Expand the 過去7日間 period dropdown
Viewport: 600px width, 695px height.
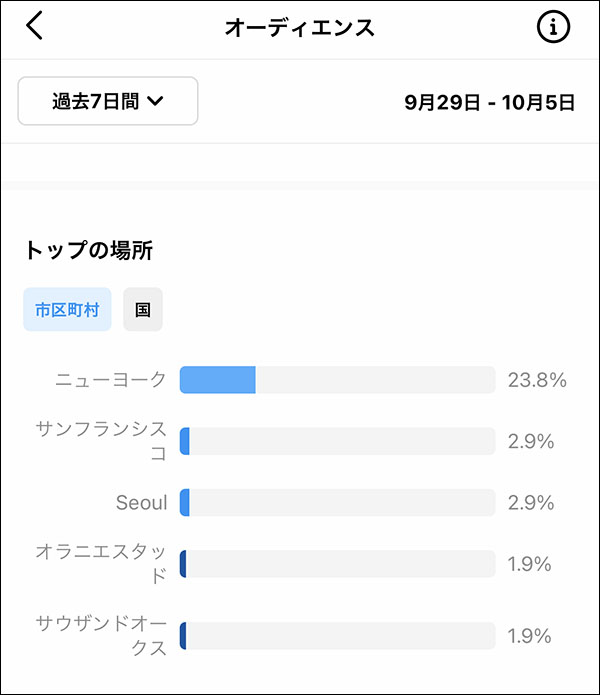pos(108,101)
